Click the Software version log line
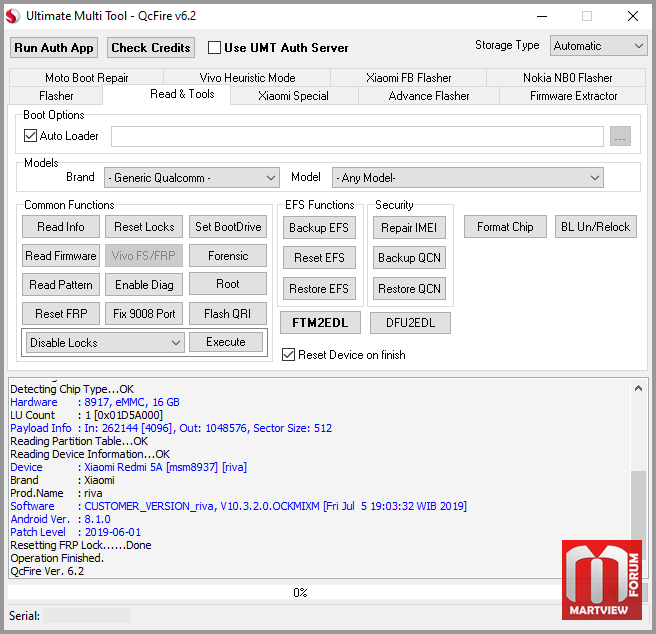656x634 pixels. point(238,506)
